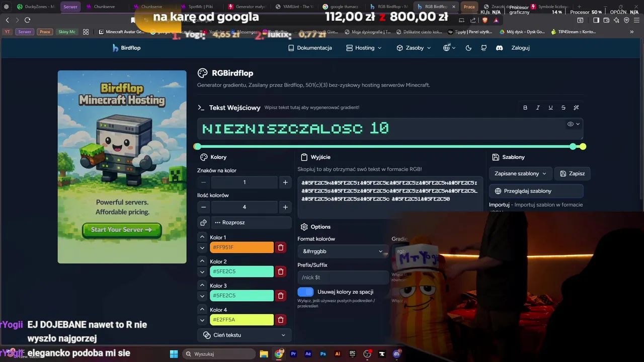The image size is (644, 362).
Task: Switch dark mode with moon icon
Action: [468, 48]
